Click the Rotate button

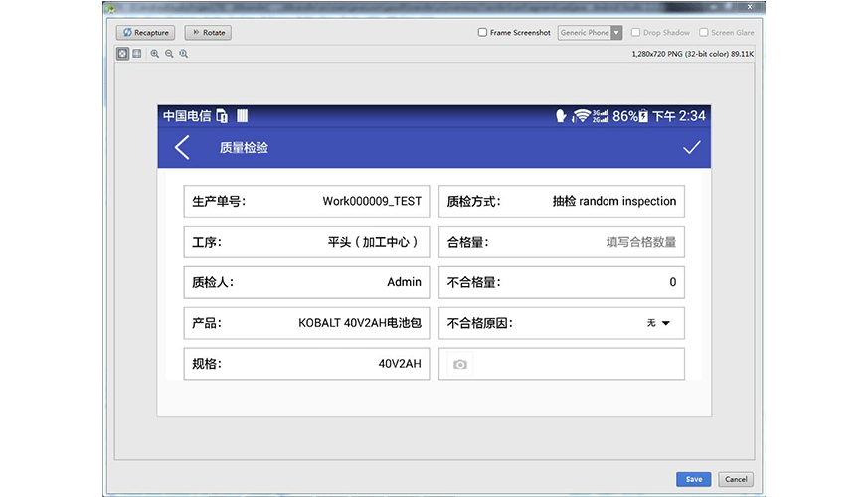pyautogui.click(x=207, y=33)
